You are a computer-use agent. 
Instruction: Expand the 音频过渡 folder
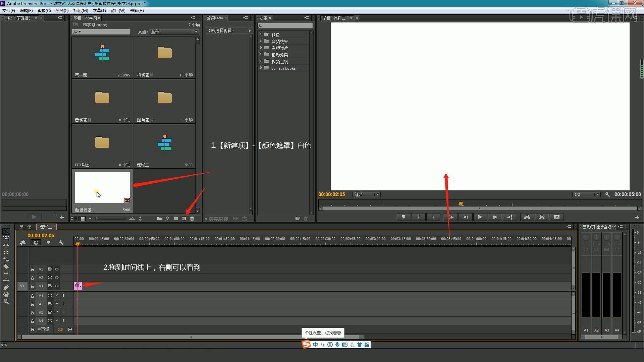[x=261, y=48]
